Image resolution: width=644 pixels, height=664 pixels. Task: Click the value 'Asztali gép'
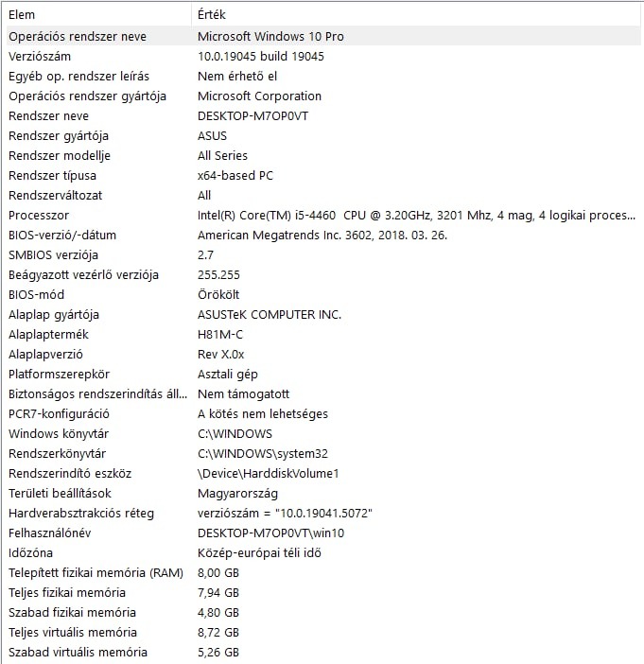click(228, 375)
